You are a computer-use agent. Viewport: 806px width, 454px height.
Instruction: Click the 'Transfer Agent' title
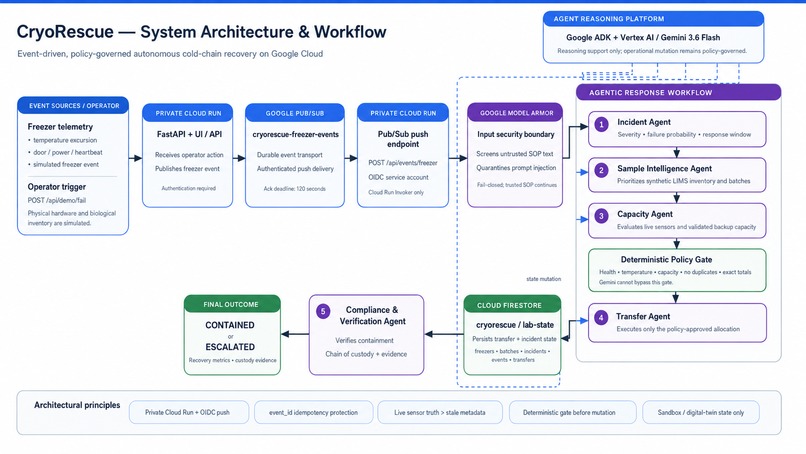[x=643, y=317]
